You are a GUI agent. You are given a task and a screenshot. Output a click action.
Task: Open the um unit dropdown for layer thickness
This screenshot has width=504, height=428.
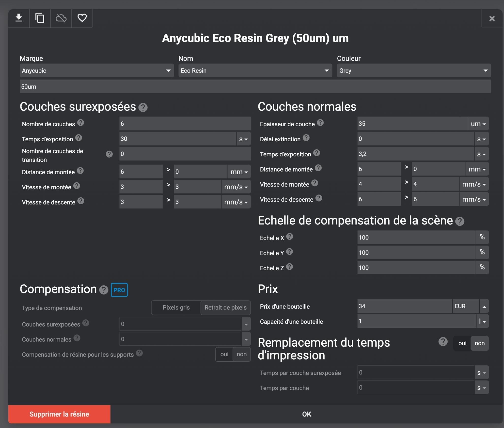click(478, 124)
